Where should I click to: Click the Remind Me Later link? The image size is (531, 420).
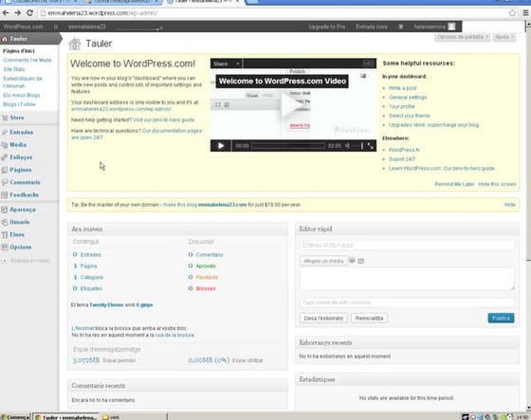tap(454, 184)
